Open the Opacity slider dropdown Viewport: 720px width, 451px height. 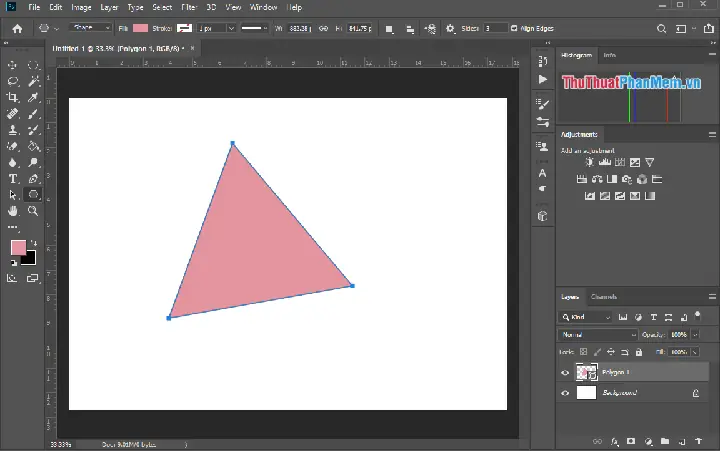[695, 335]
